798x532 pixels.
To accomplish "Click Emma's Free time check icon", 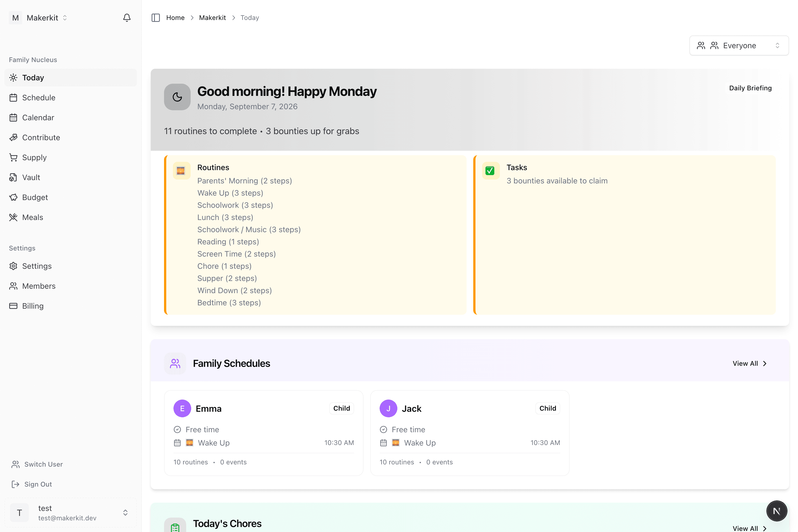I will [x=177, y=430].
